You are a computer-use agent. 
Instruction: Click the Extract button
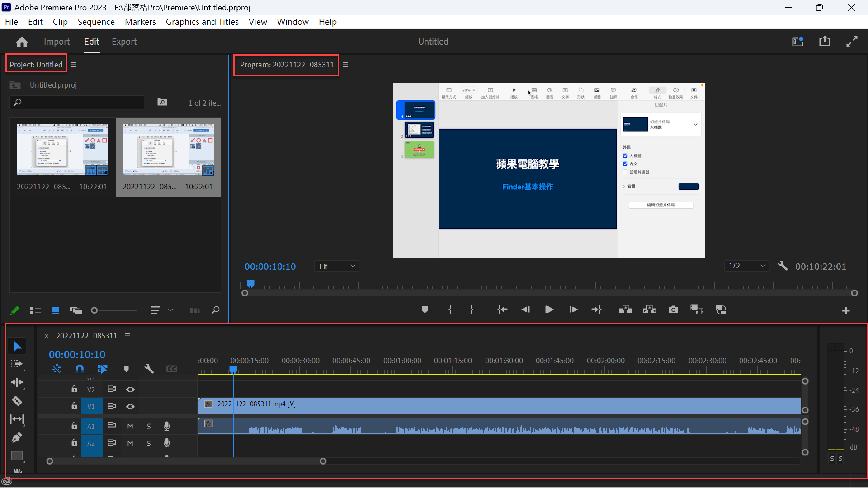[x=650, y=310]
